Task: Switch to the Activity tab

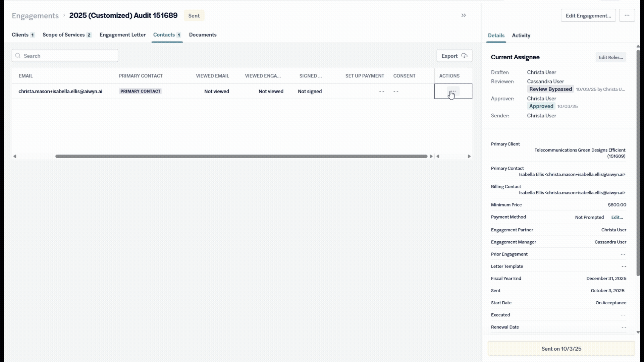Action: 521,36
